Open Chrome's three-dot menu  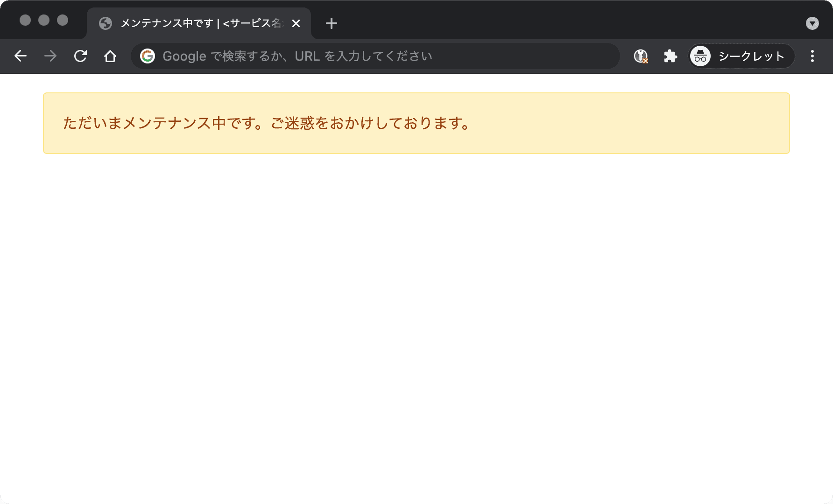(x=812, y=56)
